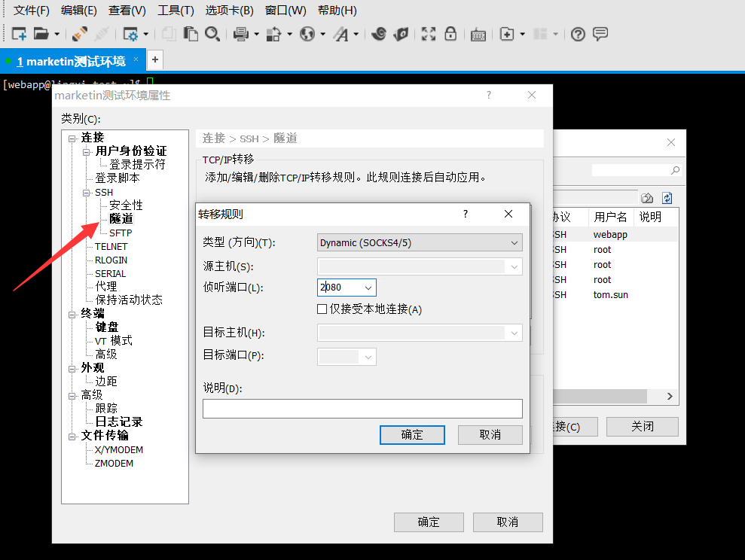Select the 隧道 tree item

click(x=121, y=218)
